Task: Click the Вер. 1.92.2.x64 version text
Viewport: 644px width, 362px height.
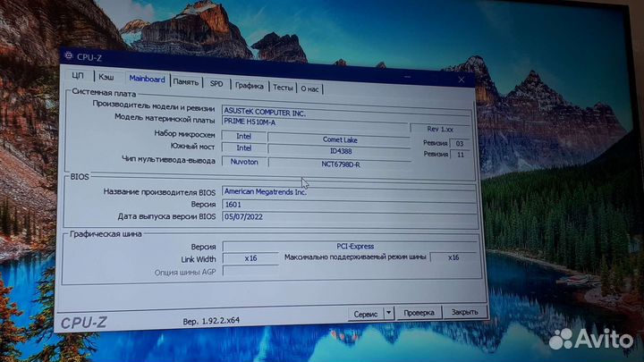Action: tap(211, 321)
